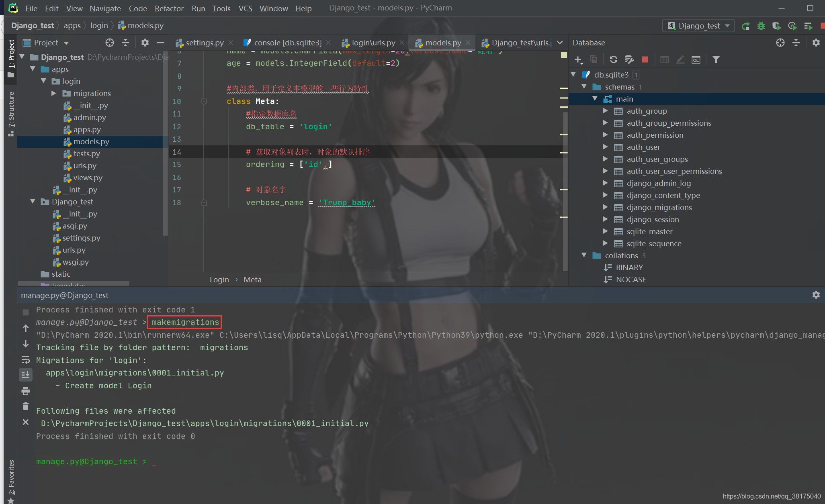Open Database panel settings gear
825x504 pixels.
[816, 43]
